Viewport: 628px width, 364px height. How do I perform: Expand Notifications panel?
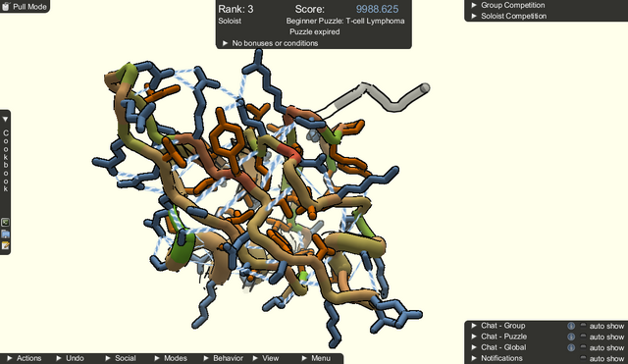coord(474,358)
